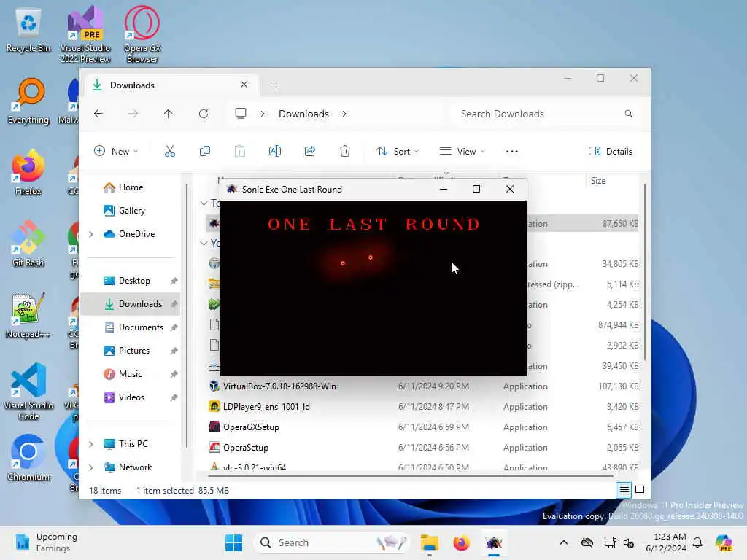Select Opera GX Browser desktop icon
This screenshot has width=747, height=560.
(x=142, y=34)
